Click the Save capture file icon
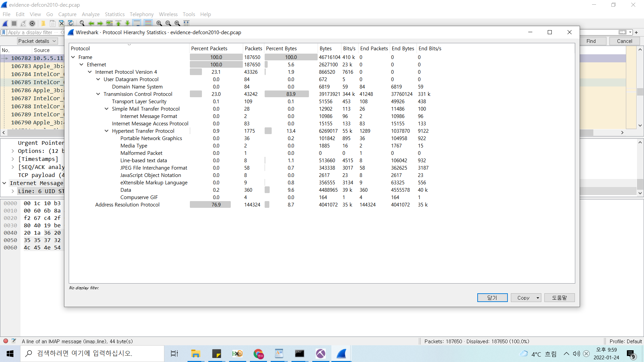 [x=53, y=23]
